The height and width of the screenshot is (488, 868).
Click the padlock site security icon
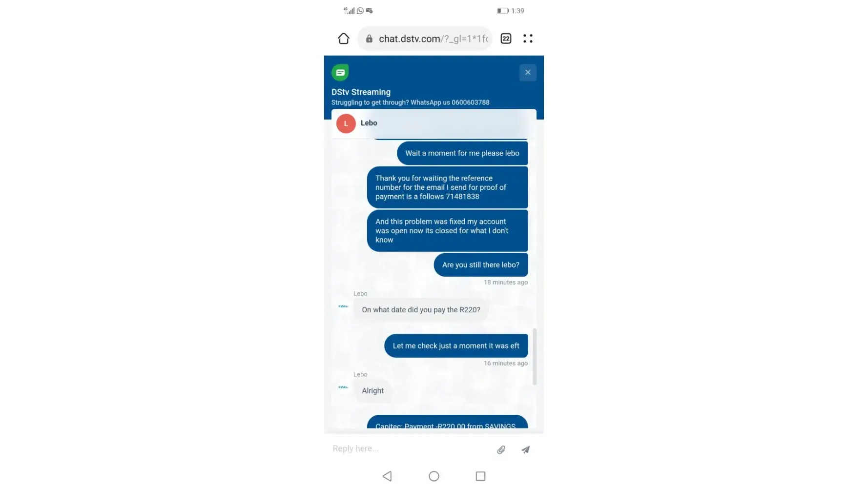click(369, 39)
